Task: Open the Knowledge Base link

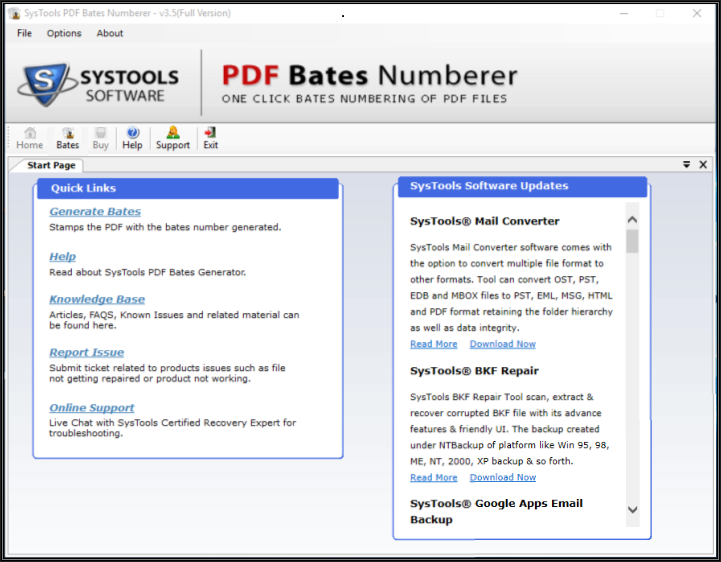Action: click(x=97, y=299)
